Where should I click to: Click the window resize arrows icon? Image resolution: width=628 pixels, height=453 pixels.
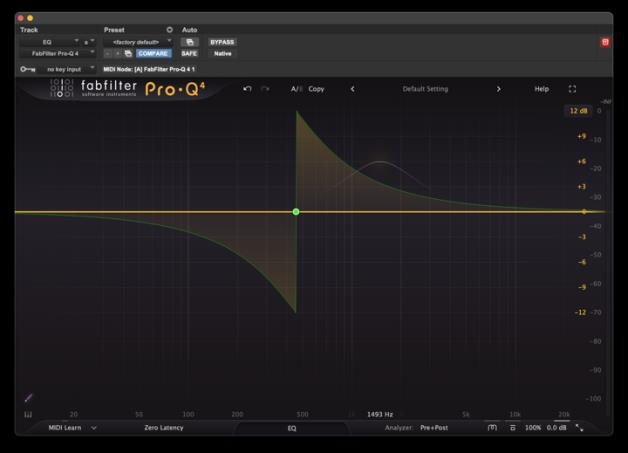click(x=579, y=428)
